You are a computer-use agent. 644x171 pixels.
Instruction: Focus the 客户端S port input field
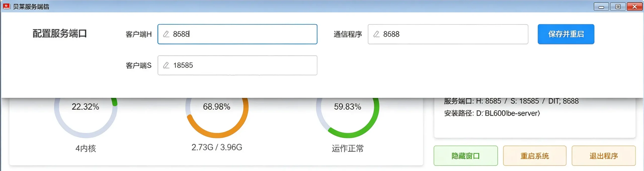tap(237, 65)
